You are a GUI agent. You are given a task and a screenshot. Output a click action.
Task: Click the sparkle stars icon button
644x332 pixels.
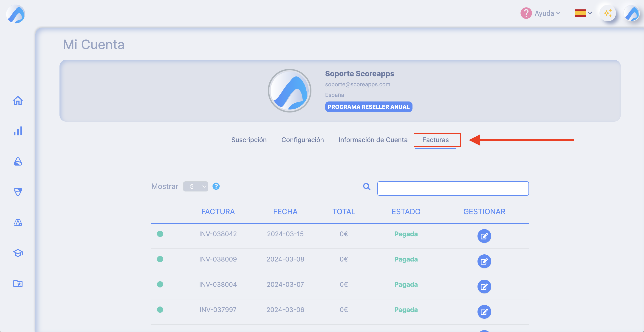coord(607,13)
